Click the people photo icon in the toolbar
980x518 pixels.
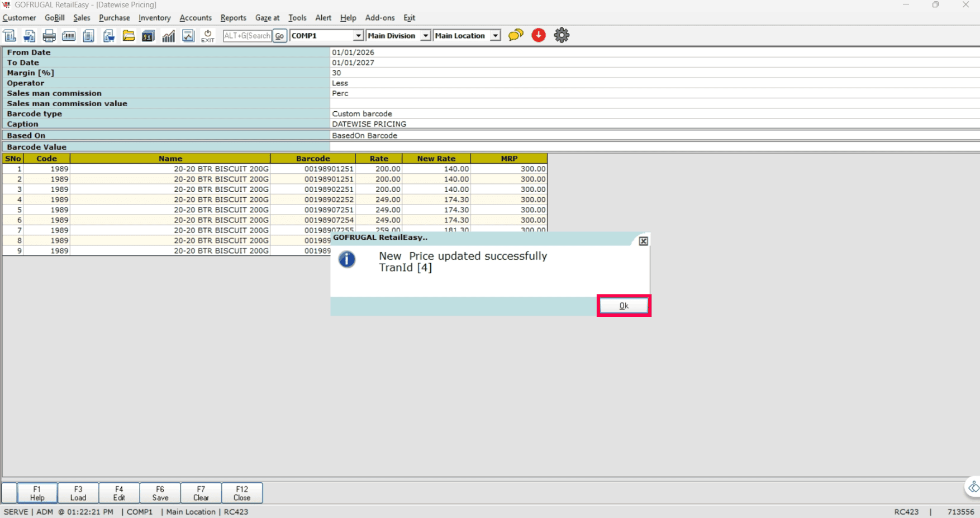148,36
